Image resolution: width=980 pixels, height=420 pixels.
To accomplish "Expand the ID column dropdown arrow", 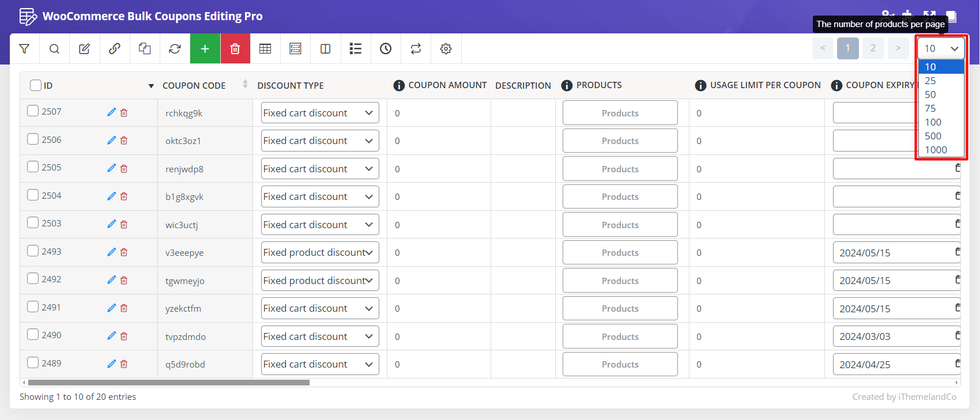I will (x=151, y=86).
